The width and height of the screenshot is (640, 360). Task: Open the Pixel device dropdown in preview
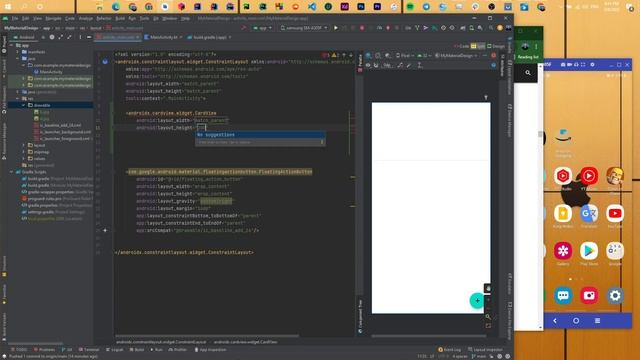404,56
